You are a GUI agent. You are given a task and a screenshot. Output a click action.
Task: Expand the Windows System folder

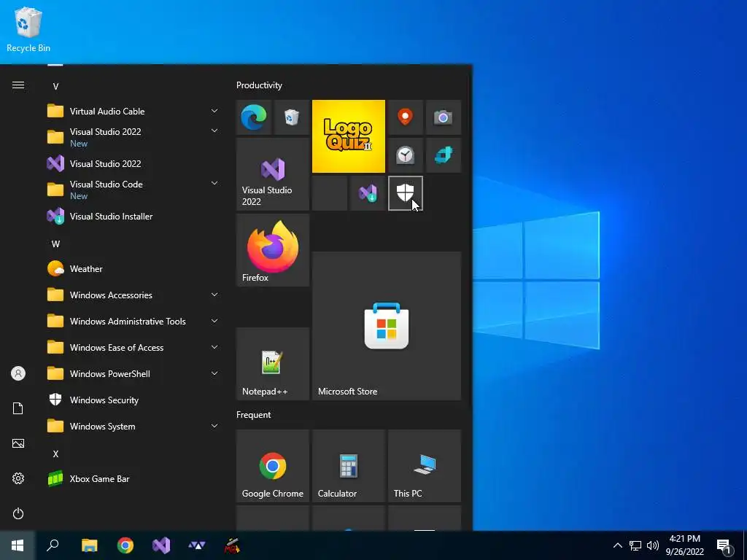pyautogui.click(x=133, y=426)
